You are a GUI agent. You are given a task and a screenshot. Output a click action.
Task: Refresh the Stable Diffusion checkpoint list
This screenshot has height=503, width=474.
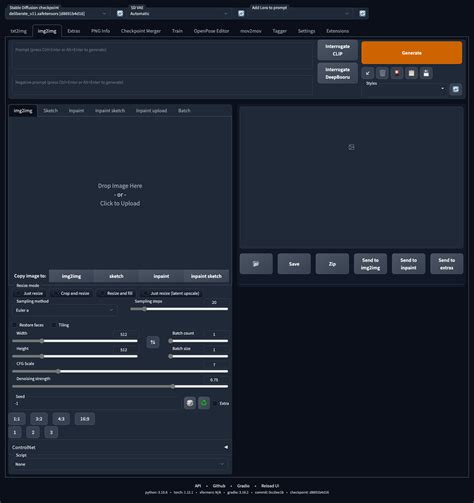120,13
